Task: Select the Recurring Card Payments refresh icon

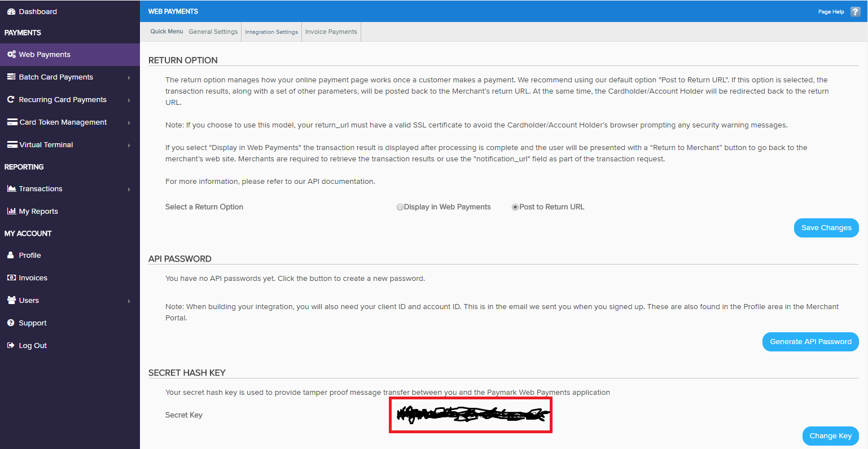Action: [12, 99]
